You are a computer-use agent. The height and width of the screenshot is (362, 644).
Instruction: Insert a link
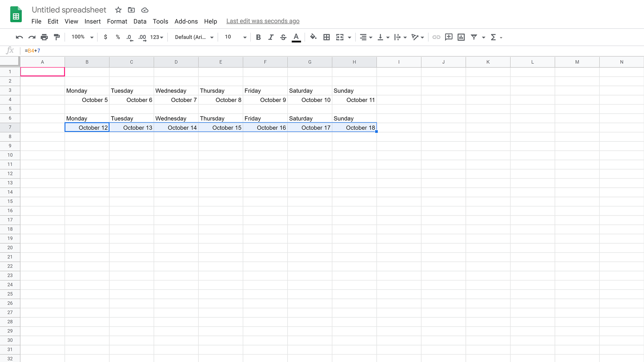[436, 37]
